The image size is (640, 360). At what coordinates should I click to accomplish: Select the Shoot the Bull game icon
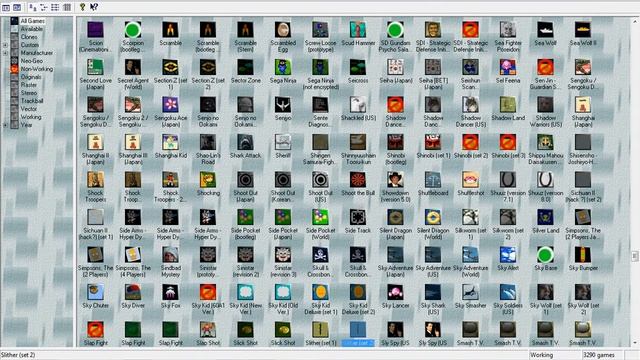tap(358, 180)
